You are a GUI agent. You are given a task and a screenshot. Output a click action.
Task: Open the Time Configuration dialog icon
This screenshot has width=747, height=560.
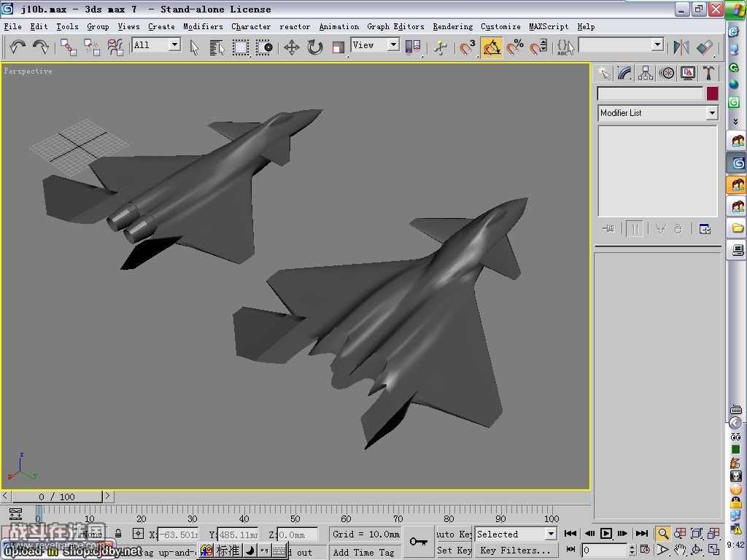click(645, 550)
